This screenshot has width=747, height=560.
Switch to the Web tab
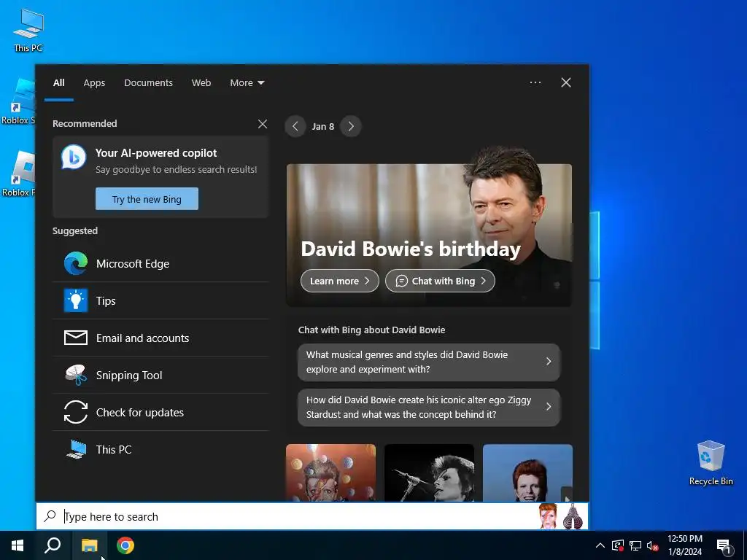click(201, 83)
